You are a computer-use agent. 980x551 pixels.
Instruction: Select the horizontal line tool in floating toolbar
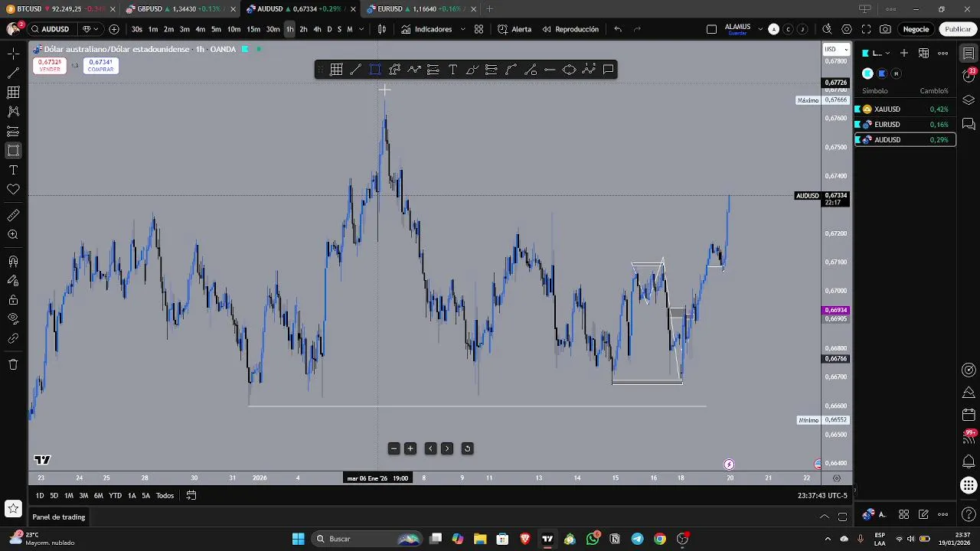click(550, 70)
